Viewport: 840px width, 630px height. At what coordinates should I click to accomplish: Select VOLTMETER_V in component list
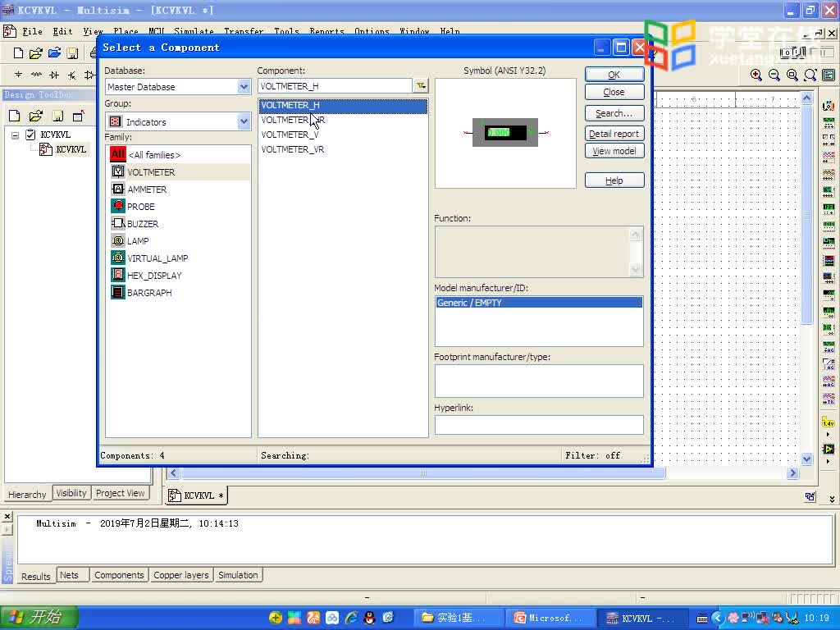tap(290, 135)
